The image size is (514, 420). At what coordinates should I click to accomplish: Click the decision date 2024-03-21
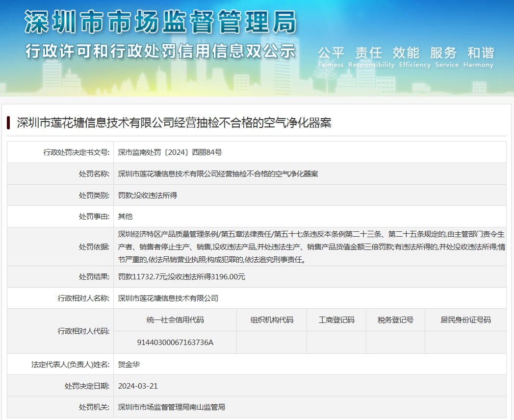point(138,386)
